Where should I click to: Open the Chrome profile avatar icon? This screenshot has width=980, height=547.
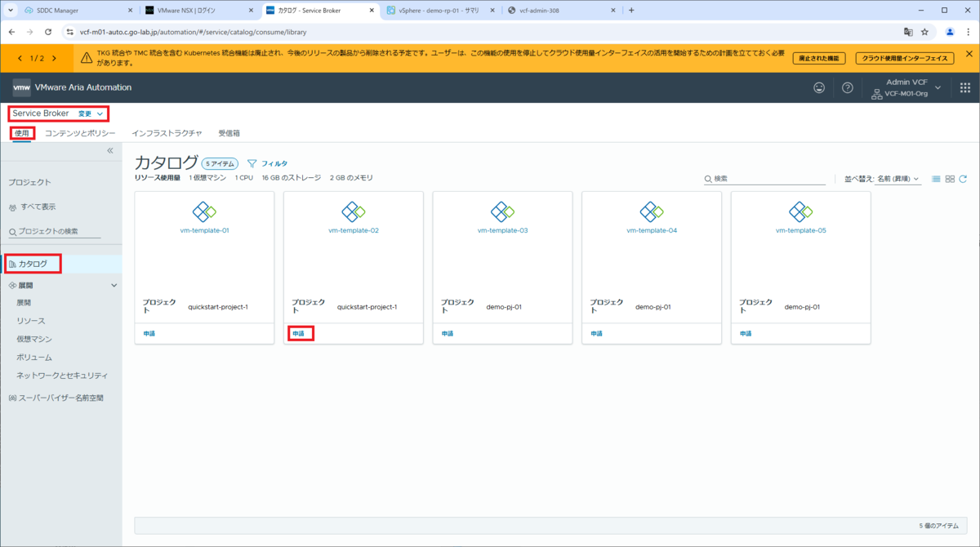click(950, 32)
